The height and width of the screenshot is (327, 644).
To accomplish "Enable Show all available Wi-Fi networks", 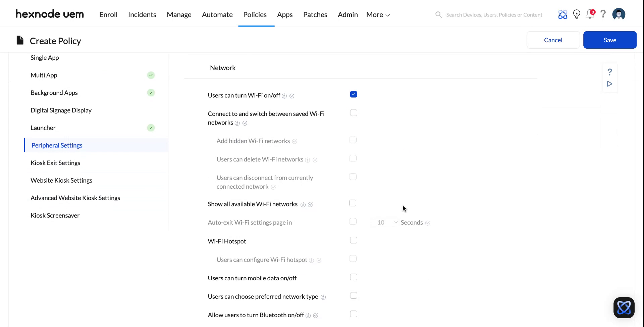I will tap(353, 203).
